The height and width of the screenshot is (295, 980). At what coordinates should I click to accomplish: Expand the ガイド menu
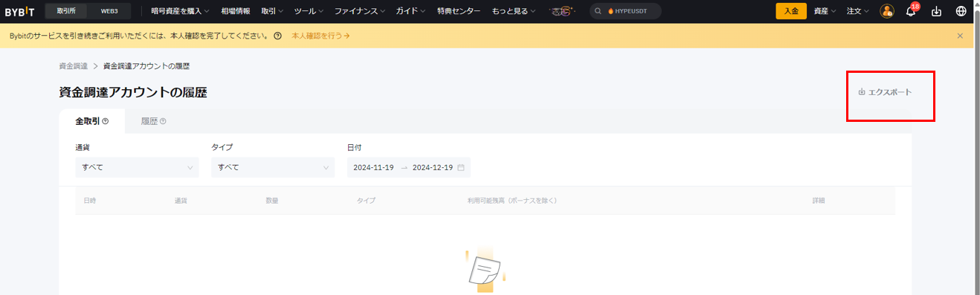tap(410, 11)
